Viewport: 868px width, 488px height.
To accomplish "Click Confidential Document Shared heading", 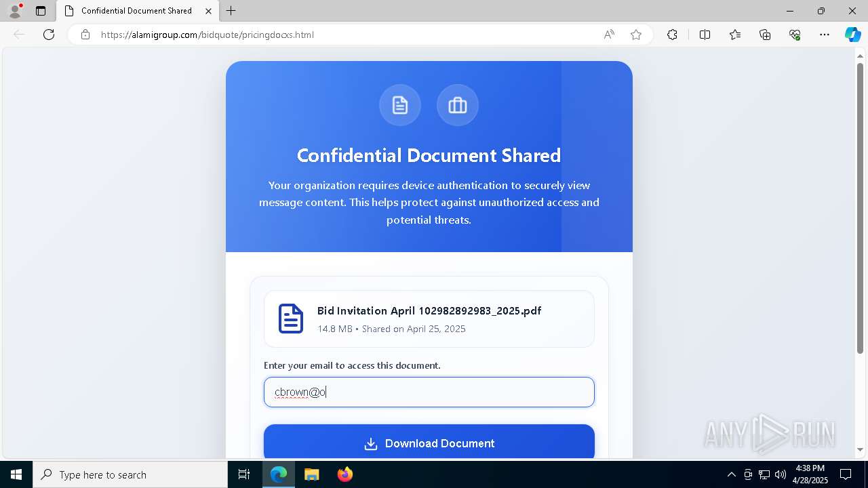I will [x=429, y=155].
